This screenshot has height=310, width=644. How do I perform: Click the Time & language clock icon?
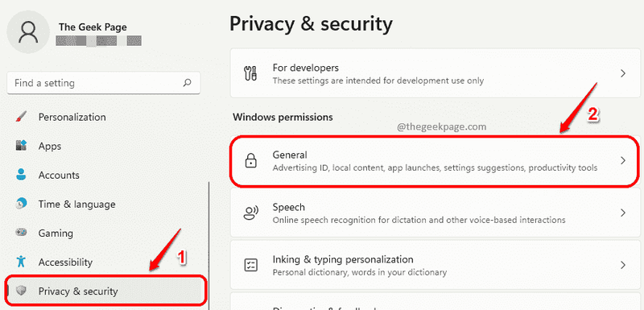[x=21, y=204]
